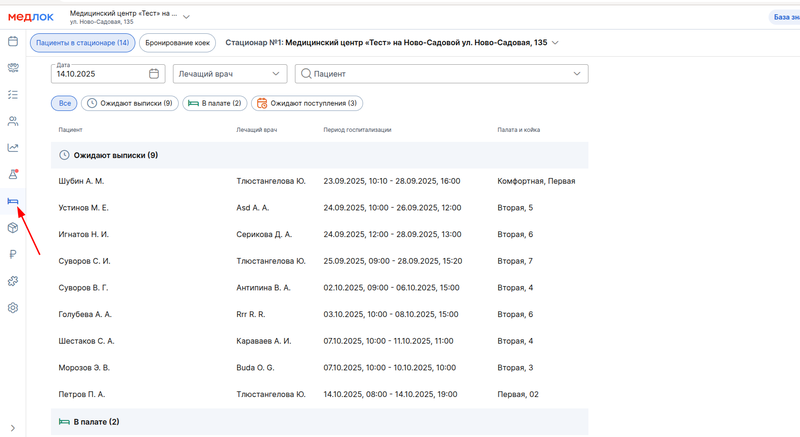This screenshot has height=437, width=800.
Task: Open the patients (people) sidebar icon
Action: (13, 121)
